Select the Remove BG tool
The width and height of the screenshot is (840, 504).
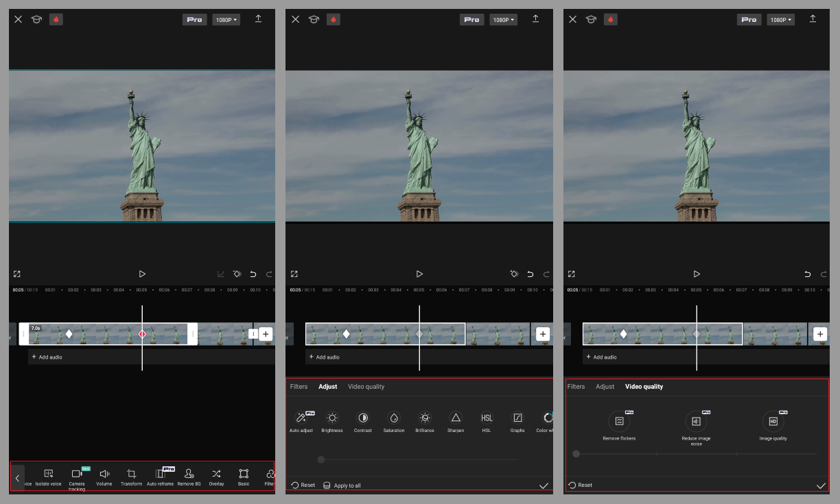(189, 477)
